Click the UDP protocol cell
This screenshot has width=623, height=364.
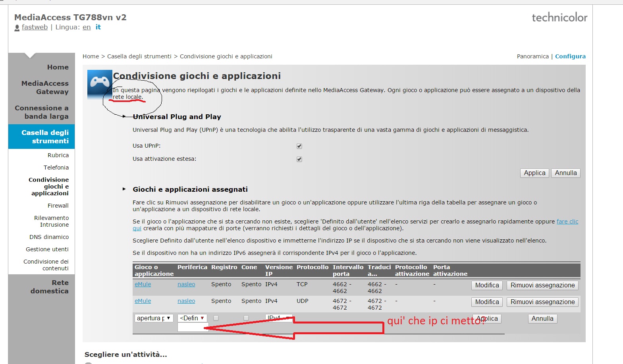pyautogui.click(x=302, y=301)
